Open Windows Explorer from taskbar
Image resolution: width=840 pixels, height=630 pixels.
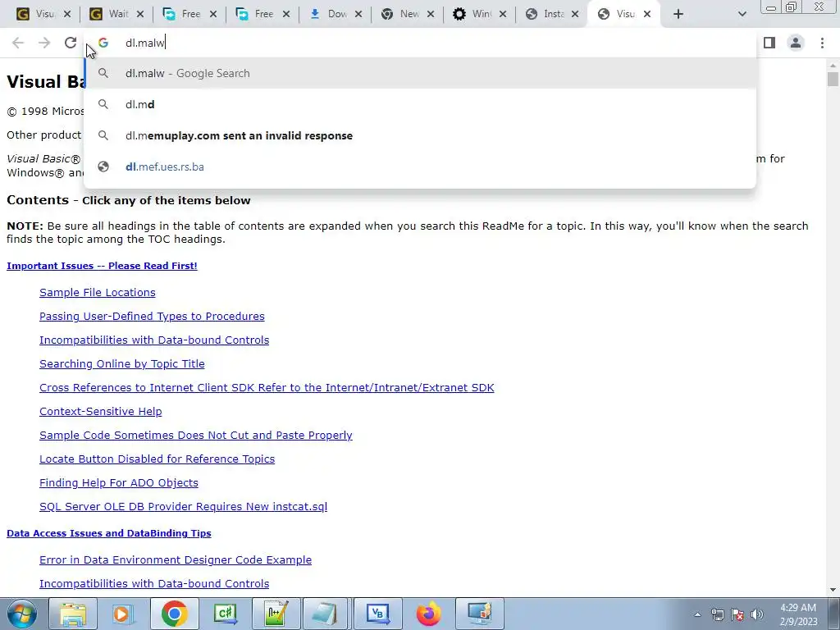coord(73,614)
